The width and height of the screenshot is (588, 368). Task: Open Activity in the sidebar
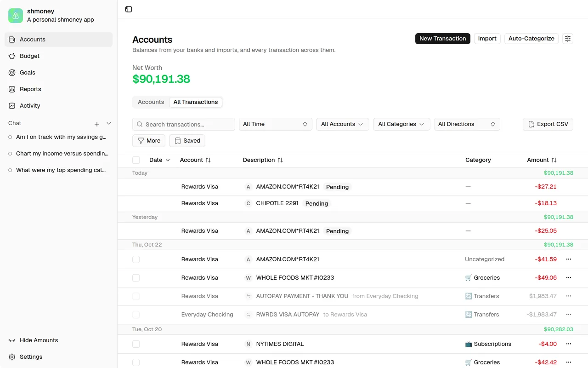pos(58,106)
